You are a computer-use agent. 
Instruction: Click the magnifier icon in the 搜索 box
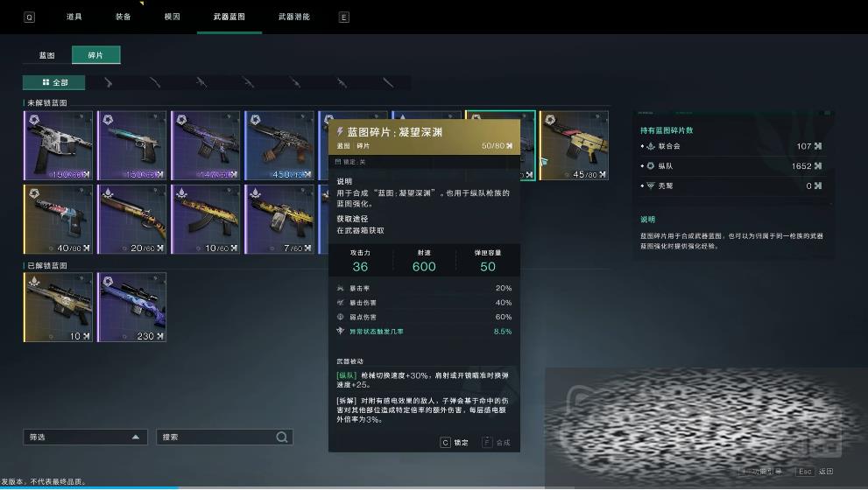click(x=282, y=437)
